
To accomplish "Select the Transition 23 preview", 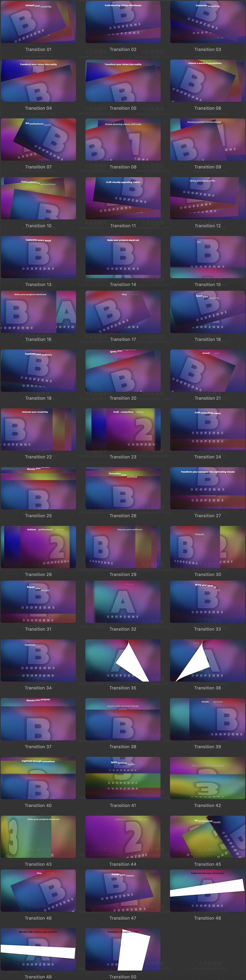I will pyautogui.click(x=123, y=430).
